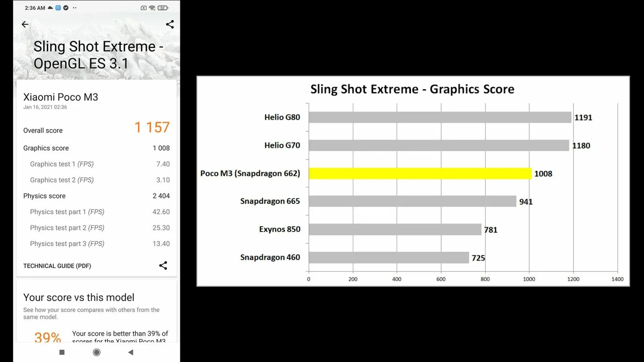This screenshot has width=644, height=362.
Task: Click the 3.10 FPS value
Action: click(x=163, y=180)
